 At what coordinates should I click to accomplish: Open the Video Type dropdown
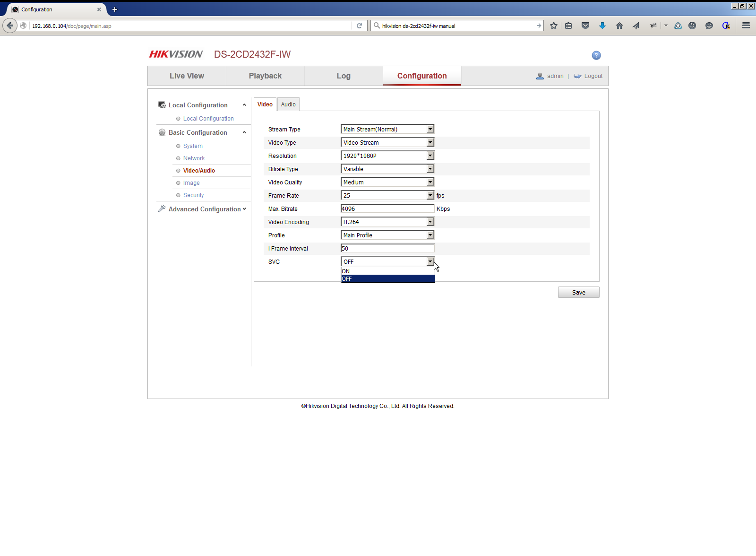387,142
